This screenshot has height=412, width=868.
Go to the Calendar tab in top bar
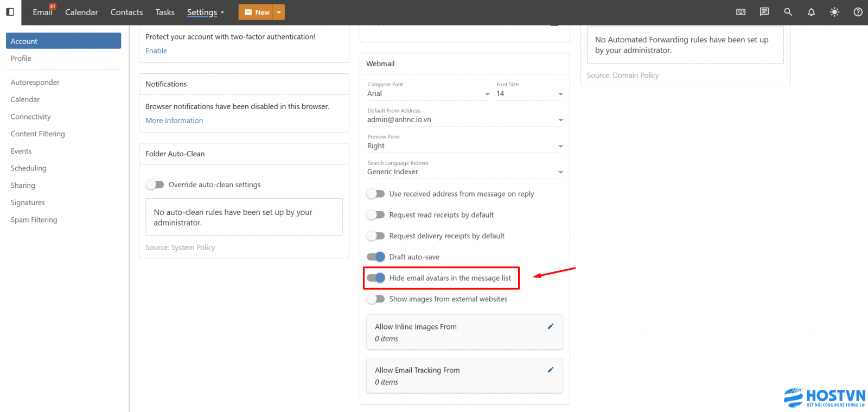[81, 12]
